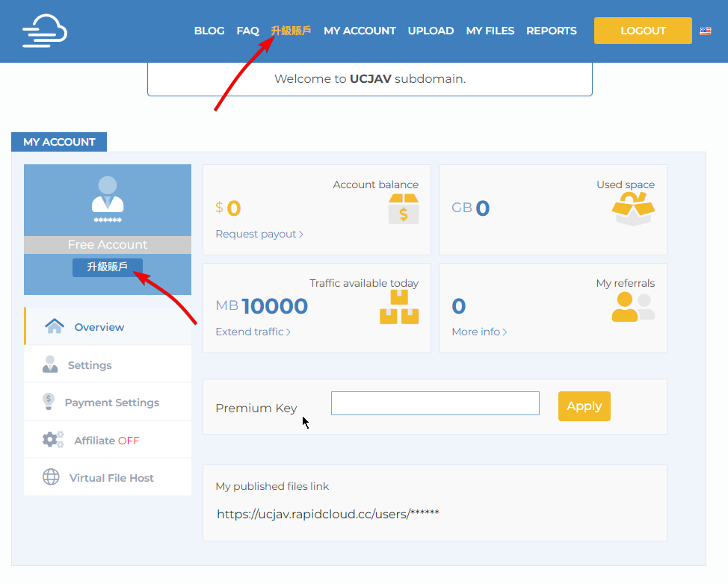This screenshot has height=584, width=728.
Task: Open Request payout link
Action: [x=259, y=234]
